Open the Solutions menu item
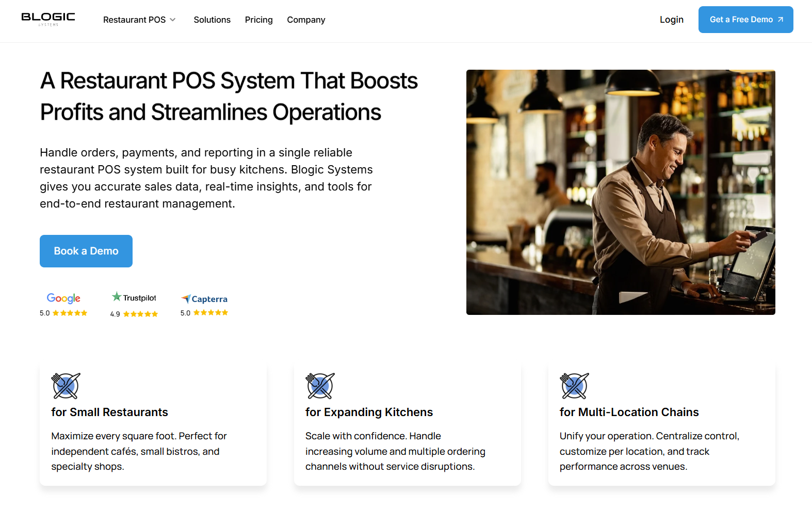Screen dimensions: 812x509 coord(212,20)
